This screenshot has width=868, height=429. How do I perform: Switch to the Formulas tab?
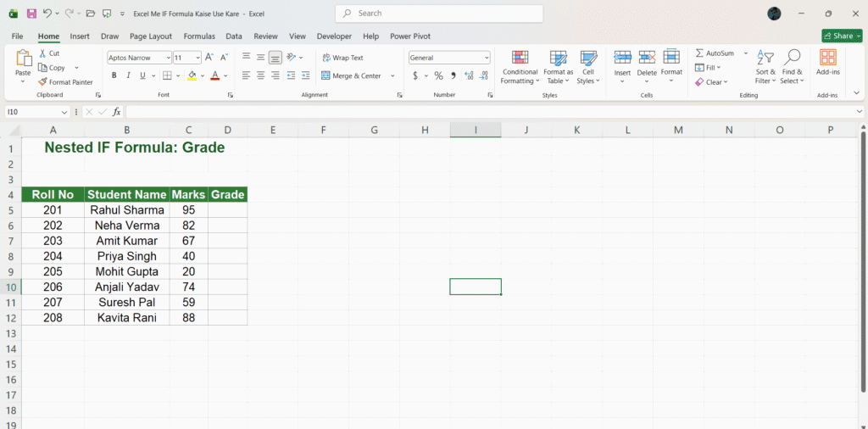[x=199, y=36]
